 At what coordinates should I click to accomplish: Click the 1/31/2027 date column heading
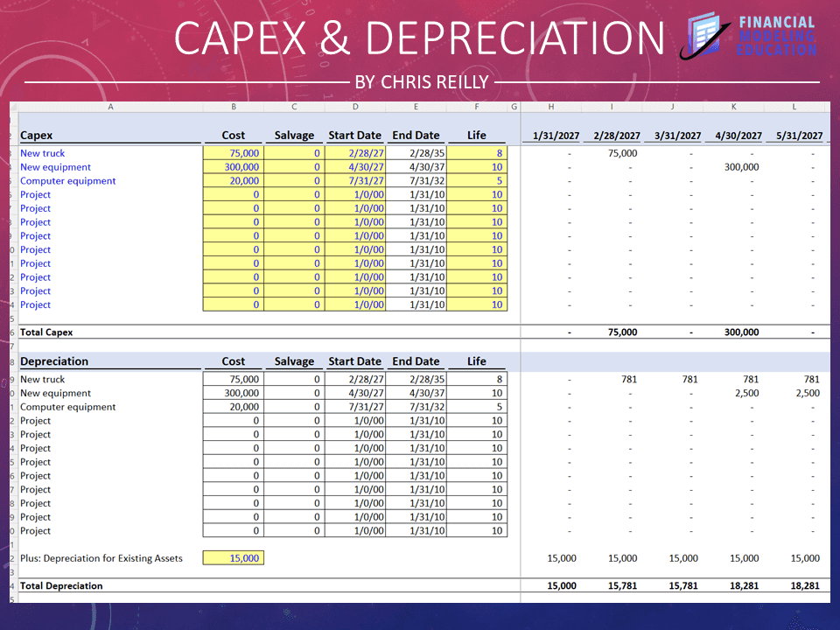tap(556, 136)
